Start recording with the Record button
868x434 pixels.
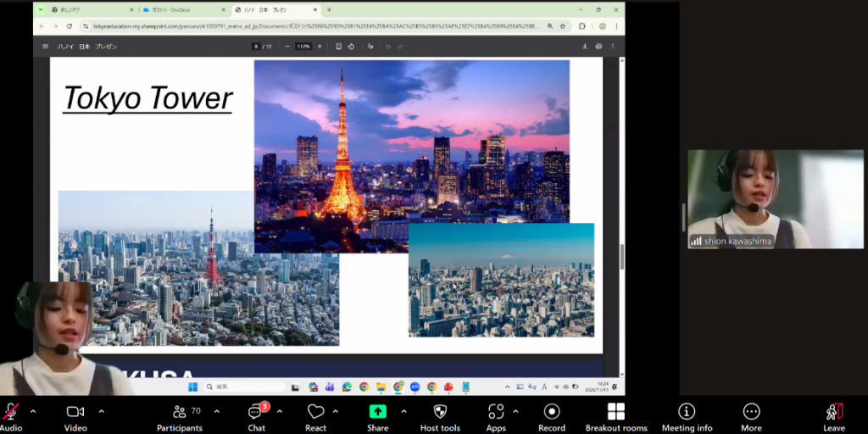coord(552,412)
